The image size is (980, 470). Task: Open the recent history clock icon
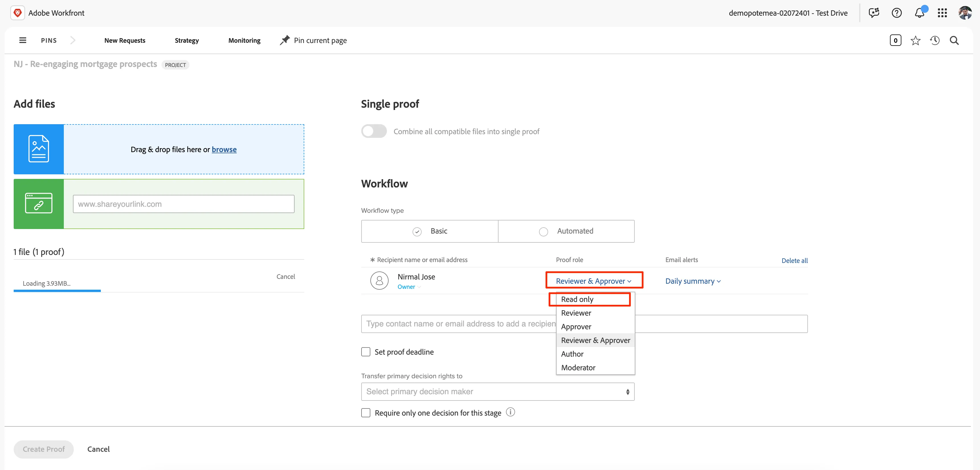coord(935,40)
